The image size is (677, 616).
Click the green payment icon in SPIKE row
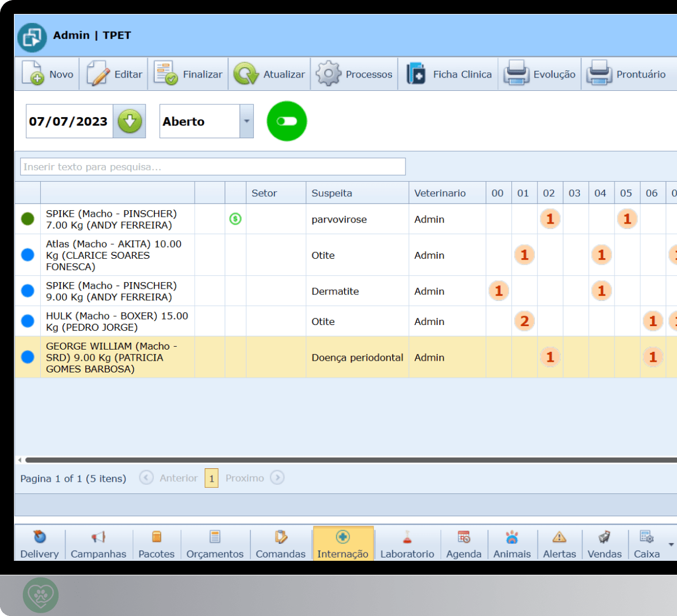(235, 219)
